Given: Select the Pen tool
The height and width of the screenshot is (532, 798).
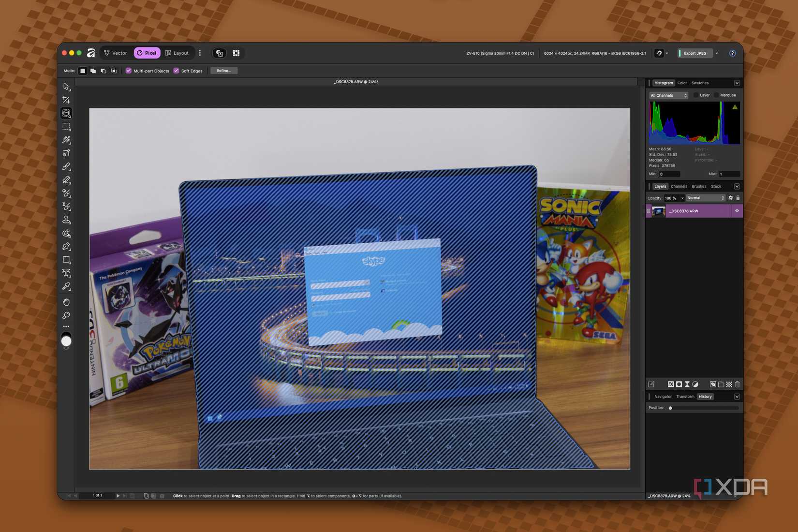Looking at the screenshot, I should (66, 247).
